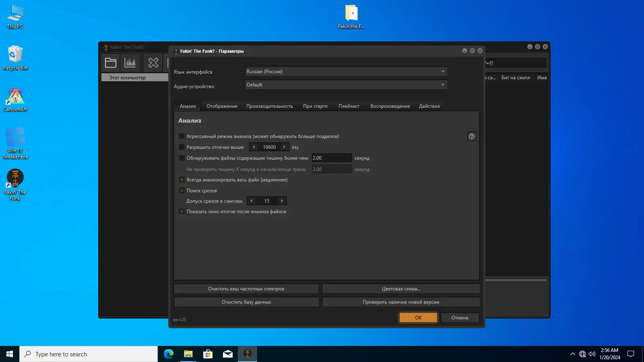Select the Recycle Bin desktop icon
This screenshot has height=362, width=644.
tap(15, 58)
